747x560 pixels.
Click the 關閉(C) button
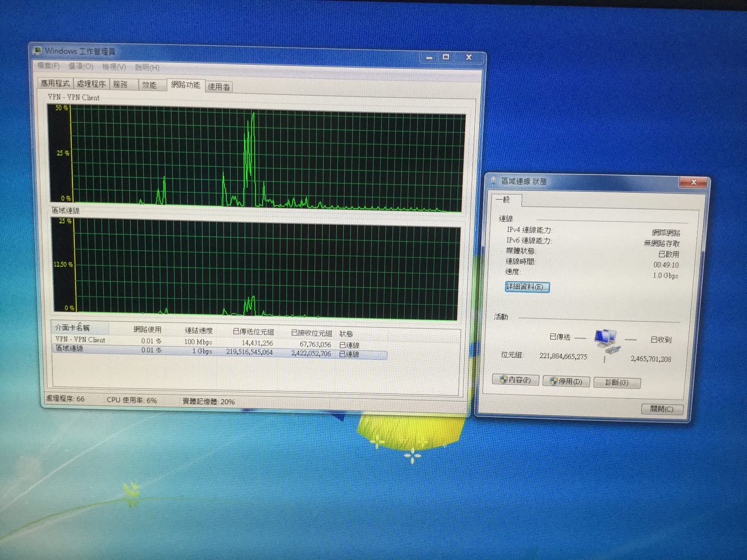point(662,409)
